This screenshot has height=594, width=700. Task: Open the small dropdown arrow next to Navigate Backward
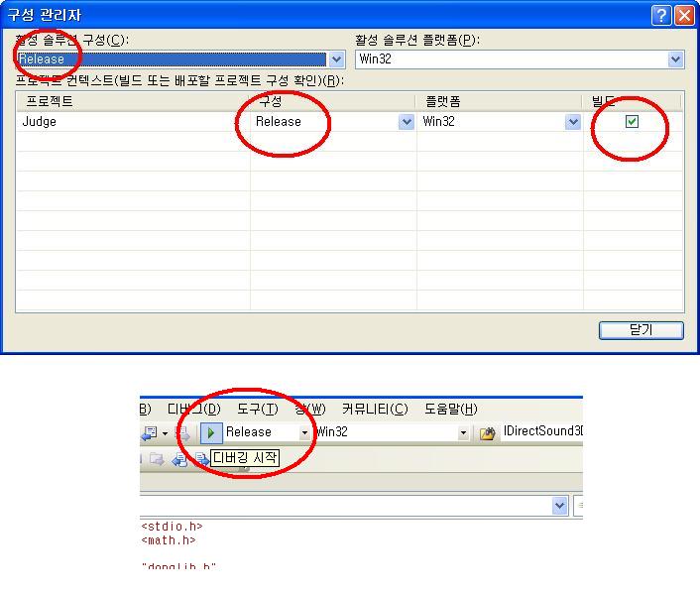165,433
